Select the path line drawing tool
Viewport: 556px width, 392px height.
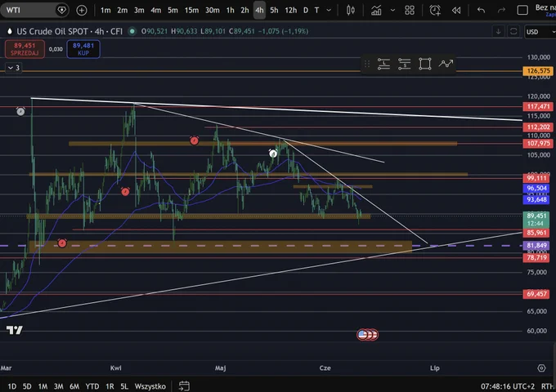pyautogui.click(x=446, y=64)
